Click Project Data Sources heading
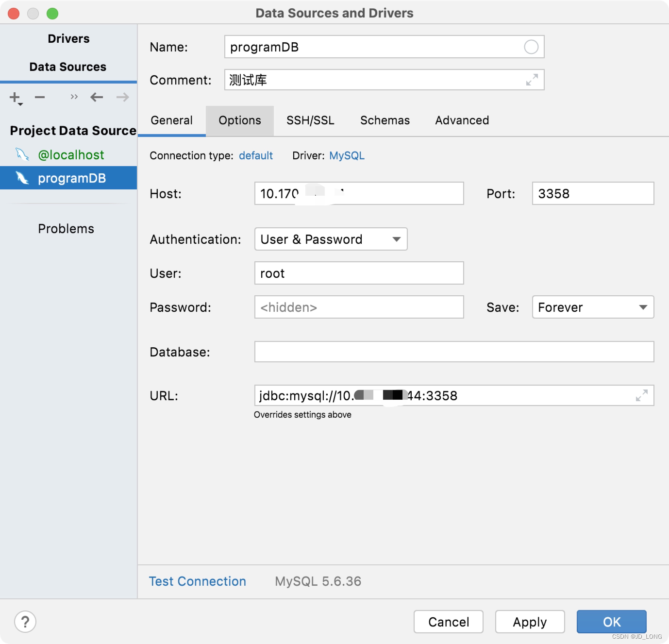Viewport: 669px width, 644px height. point(73,131)
